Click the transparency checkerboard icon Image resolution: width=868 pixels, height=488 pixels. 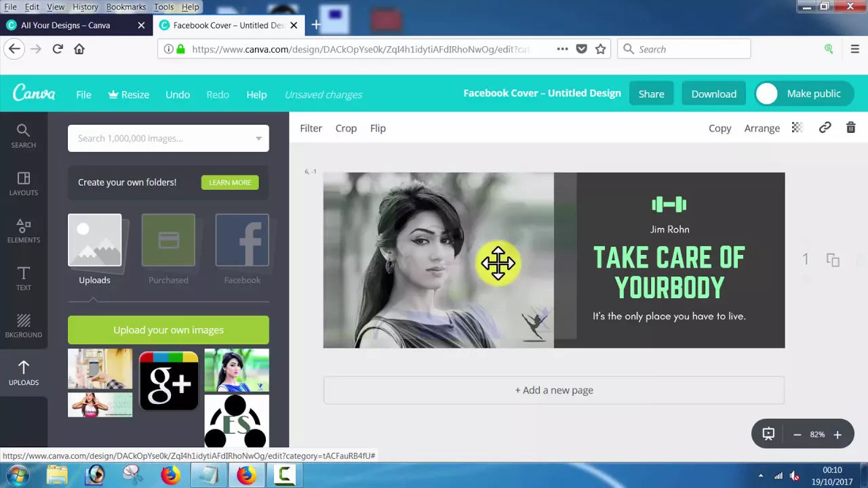click(797, 127)
